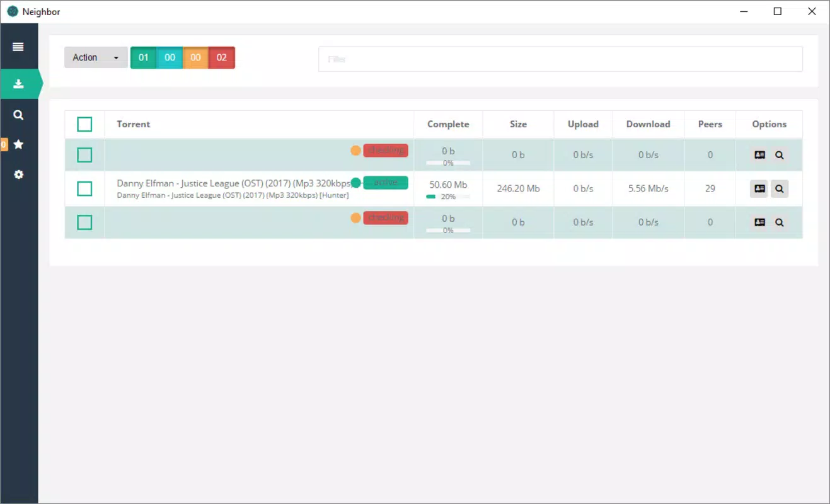
Task: Click the Peers column header
Action: point(710,124)
